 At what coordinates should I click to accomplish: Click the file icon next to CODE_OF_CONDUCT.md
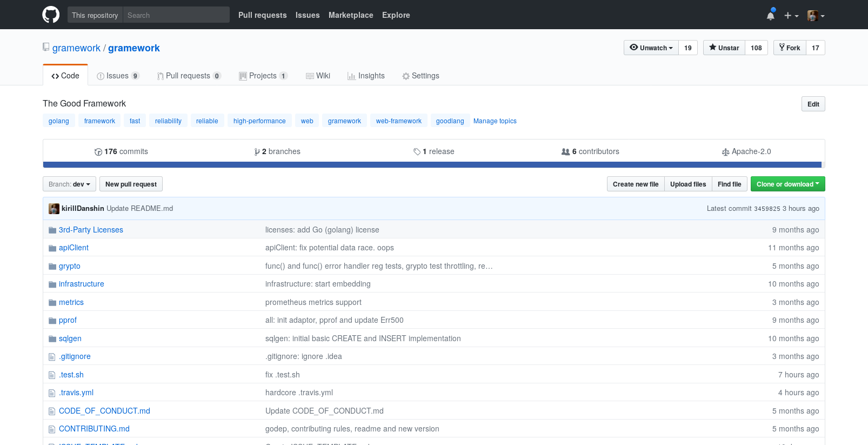pyautogui.click(x=52, y=411)
